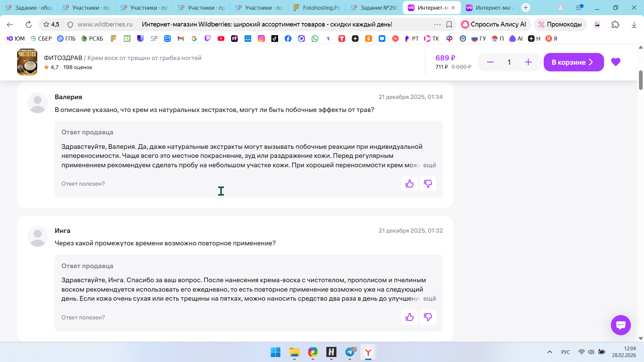Expand Валерия's seller answer via 'ещё'
The height and width of the screenshot is (362, 644).
(429, 165)
